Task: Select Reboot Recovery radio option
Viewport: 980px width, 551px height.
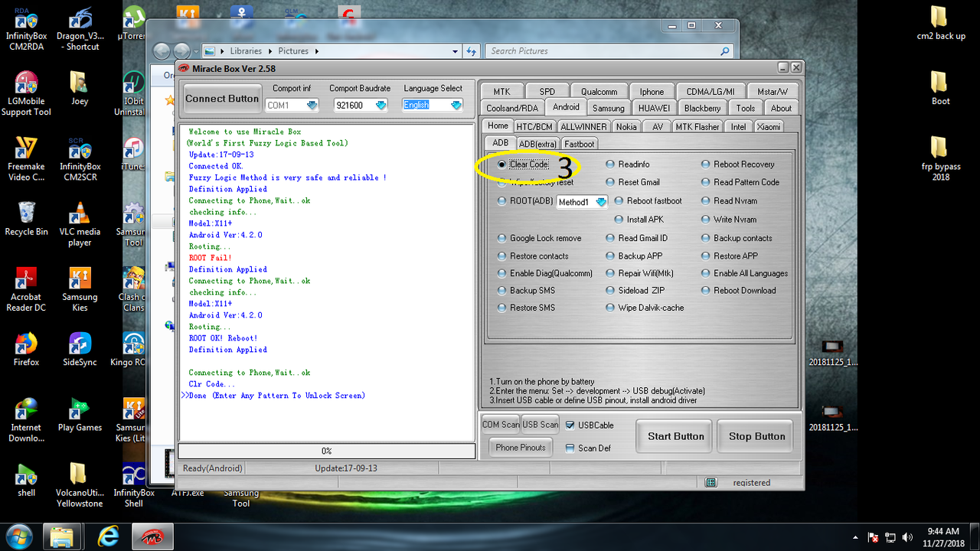Action: coord(738,165)
